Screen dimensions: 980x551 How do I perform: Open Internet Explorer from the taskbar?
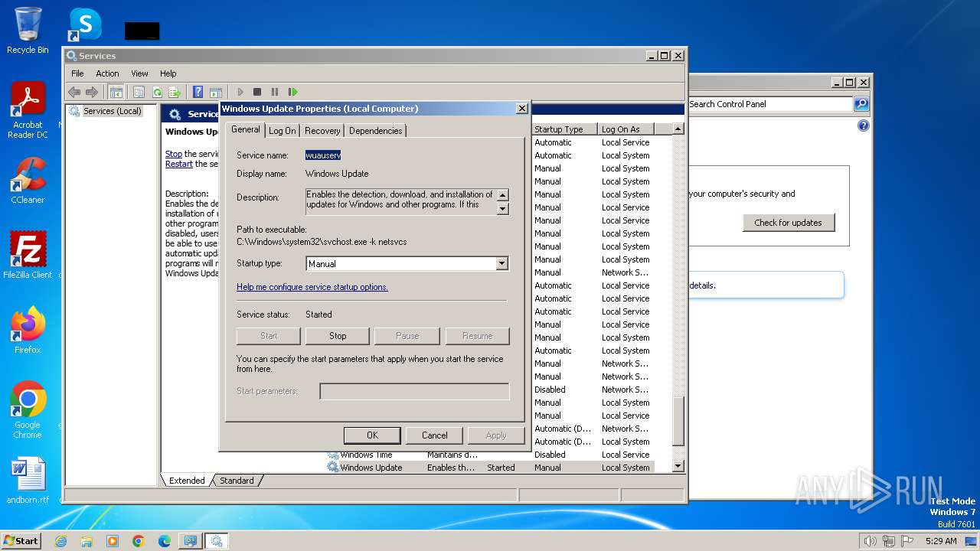tap(60, 541)
